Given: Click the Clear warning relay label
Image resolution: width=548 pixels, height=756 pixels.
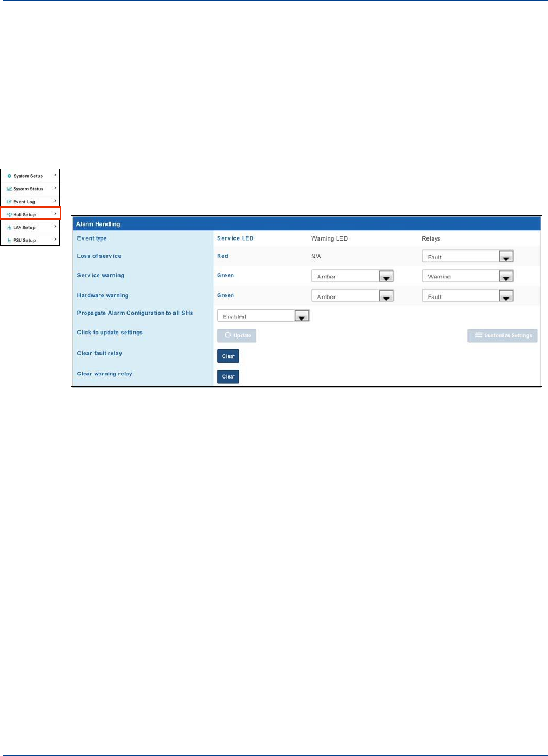Looking at the screenshot, I should point(104,374).
